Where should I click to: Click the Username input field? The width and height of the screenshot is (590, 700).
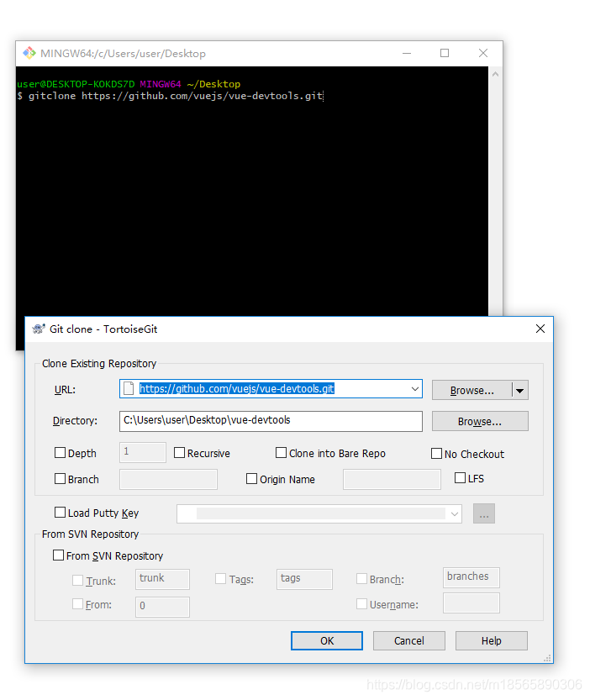471,603
